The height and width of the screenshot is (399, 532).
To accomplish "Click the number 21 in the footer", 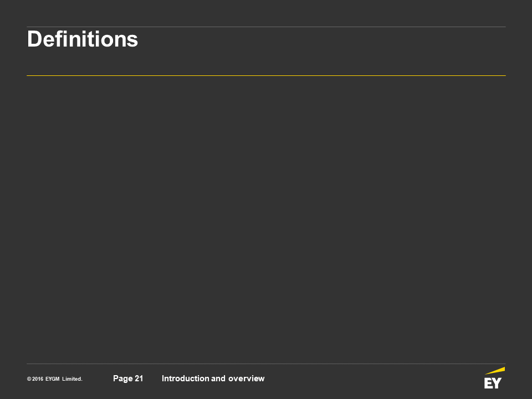I will [x=139, y=378].
